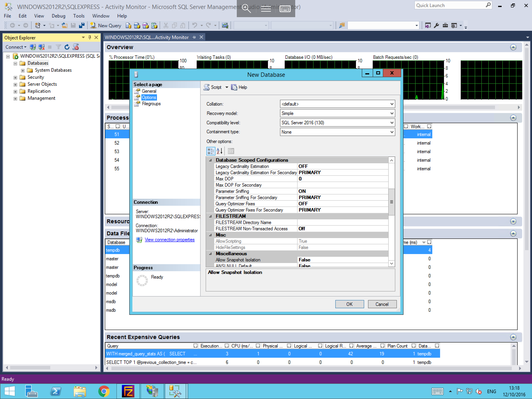
Task: Collapse the Overview section in Activity Monitor
Action: [513, 47]
